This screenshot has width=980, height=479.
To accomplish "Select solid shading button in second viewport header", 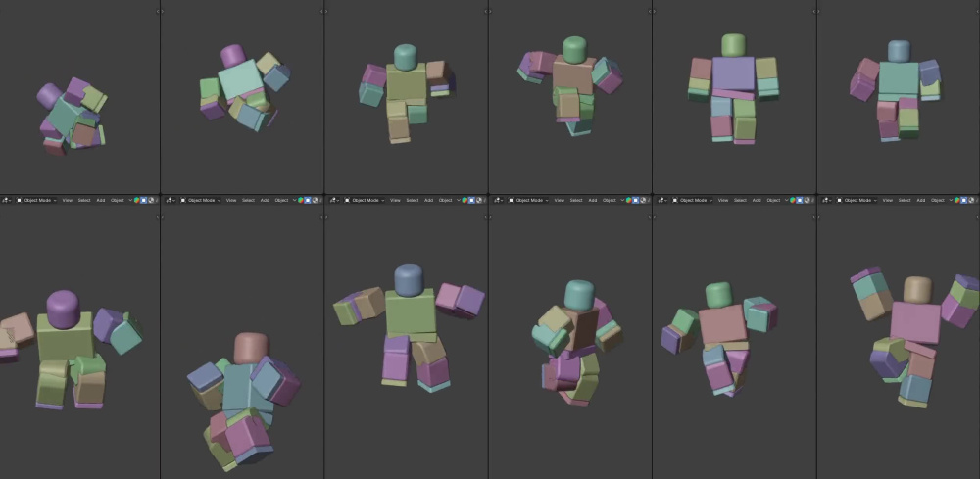I will coord(308,200).
